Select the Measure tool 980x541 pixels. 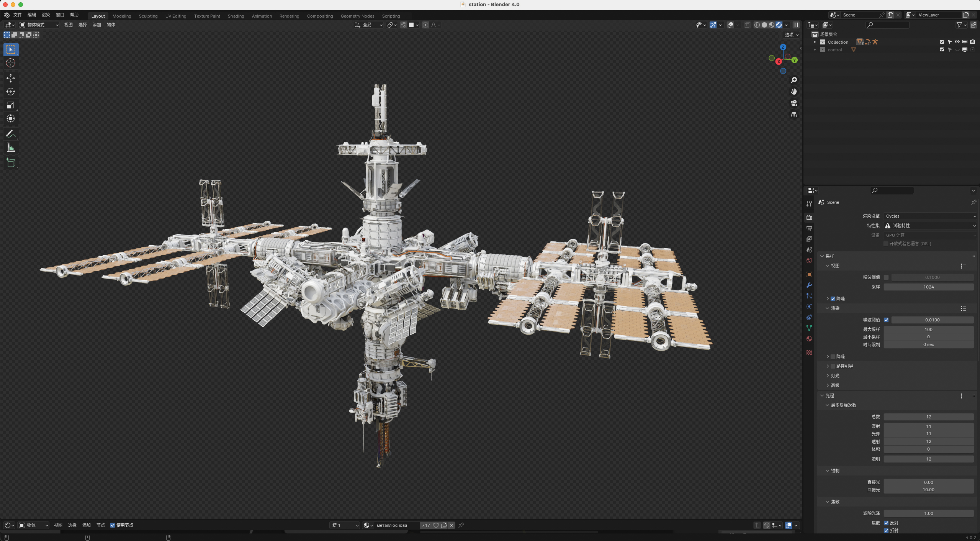click(x=11, y=148)
